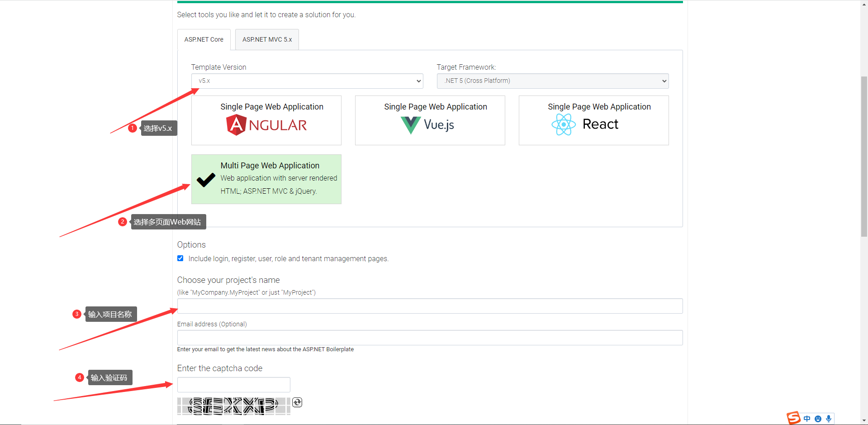The image size is (868, 425).
Task: Toggle the Chinese input mode icon
Action: pos(807,419)
